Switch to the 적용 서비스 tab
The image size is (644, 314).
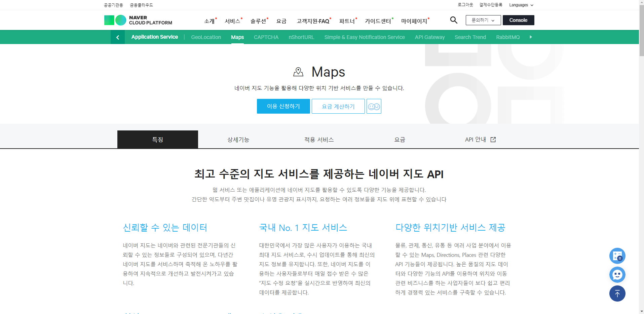[319, 140]
